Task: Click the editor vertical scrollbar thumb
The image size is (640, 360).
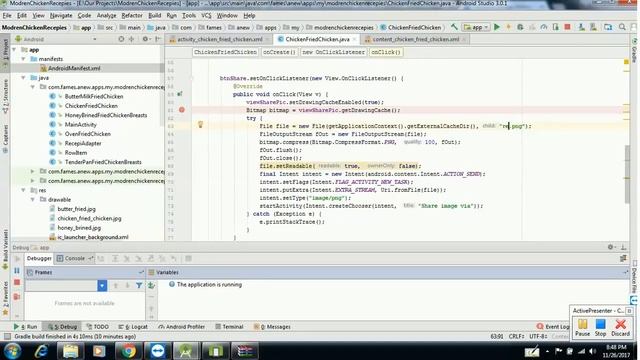Action: click(627, 175)
